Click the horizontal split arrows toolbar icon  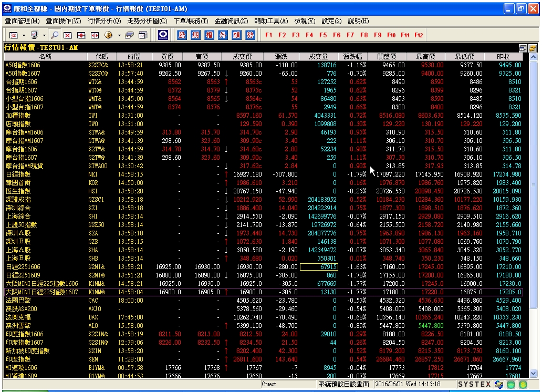point(95,35)
